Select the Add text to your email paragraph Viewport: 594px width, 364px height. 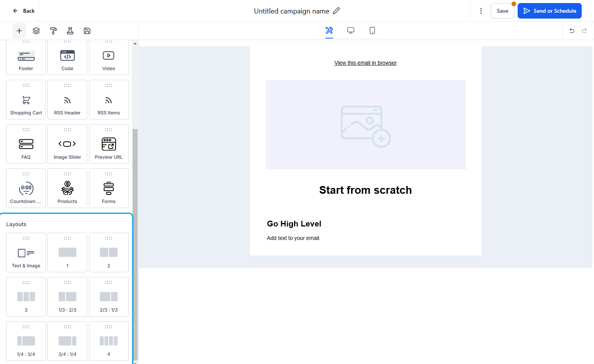click(x=294, y=238)
